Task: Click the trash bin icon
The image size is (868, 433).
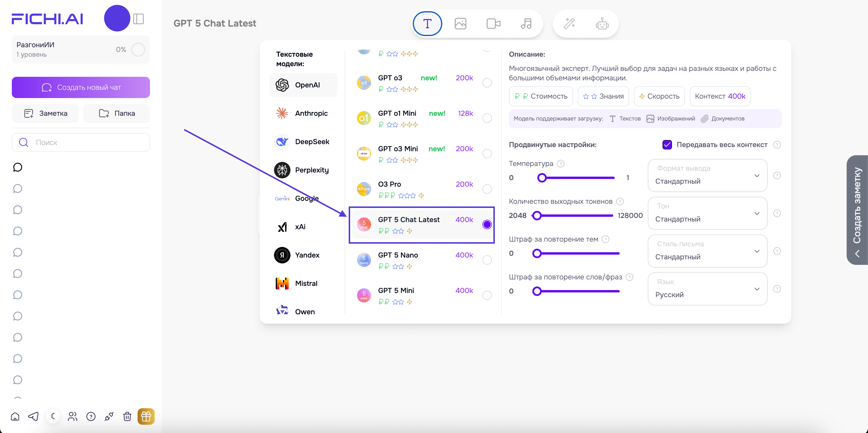Action: tap(127, 416)
